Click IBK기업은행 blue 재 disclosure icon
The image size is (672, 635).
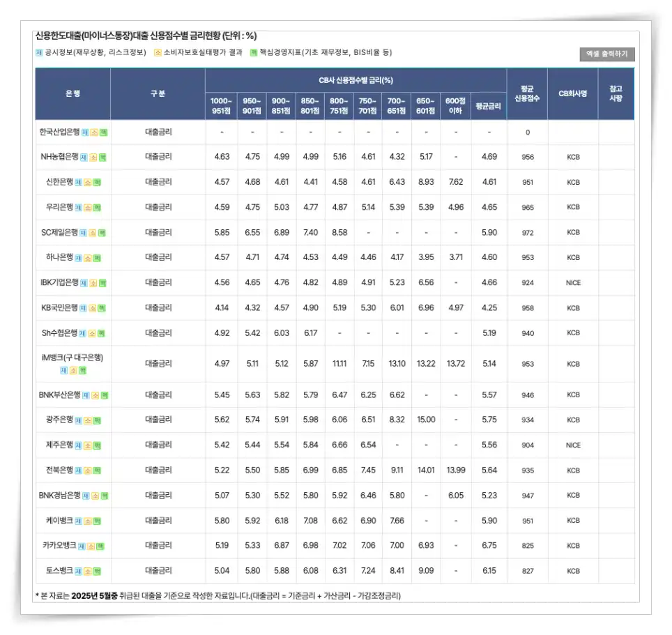(84, 283)
